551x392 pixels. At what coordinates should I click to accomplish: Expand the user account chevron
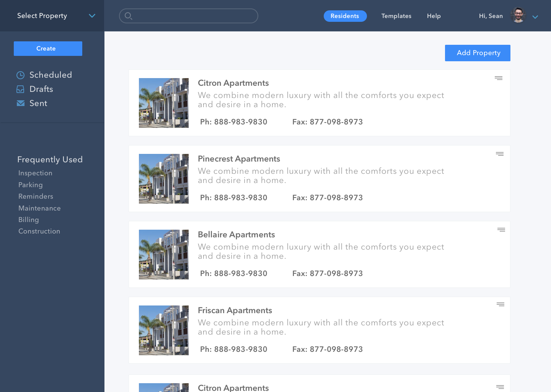[x=535, y=17]
